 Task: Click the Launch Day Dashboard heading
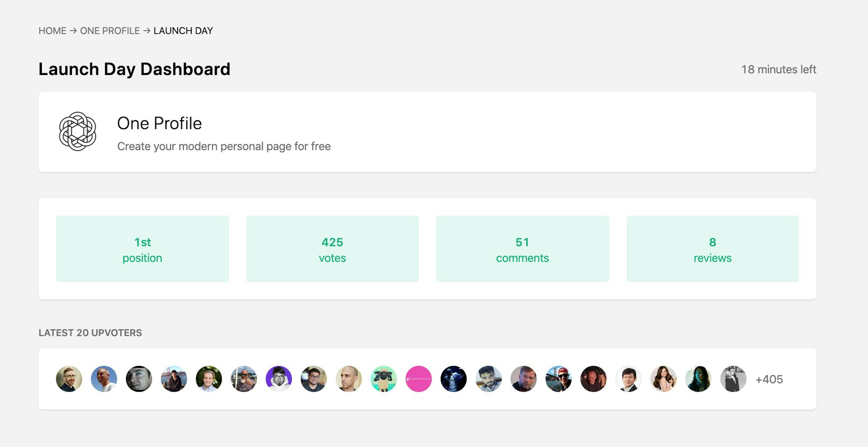(134, 69)
